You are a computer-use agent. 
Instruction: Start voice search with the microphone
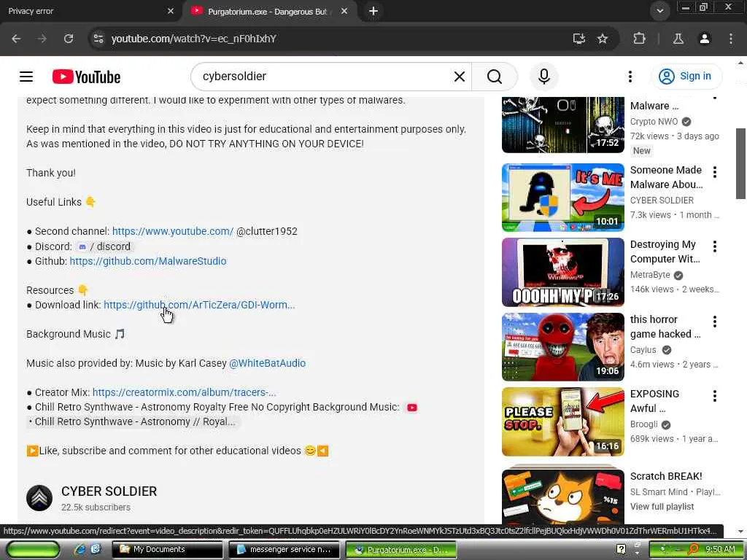[x=544, y=76]
